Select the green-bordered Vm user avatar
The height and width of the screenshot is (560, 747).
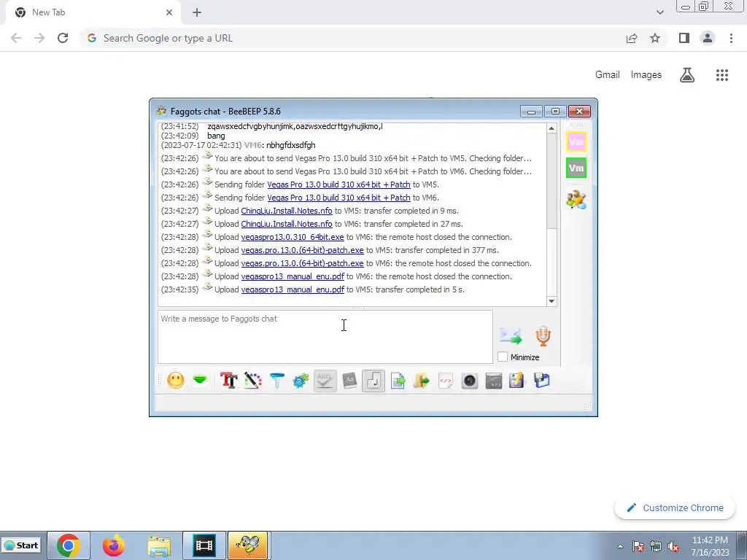[576, 168]
